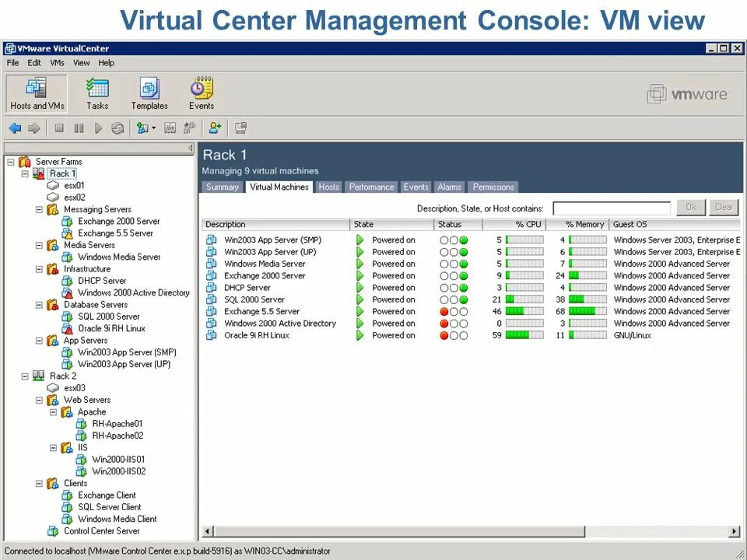The image size is (747, 560).
Task: Switch to the Hosts tab
Action: 328,187
